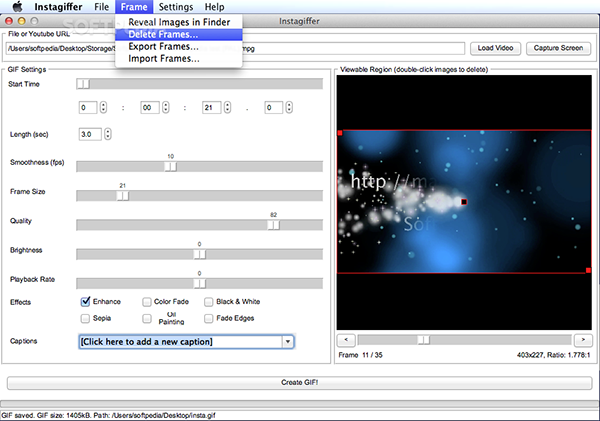Click the Create GIF! button
This screenshot has height=421, width=600.
coord(300,382)
